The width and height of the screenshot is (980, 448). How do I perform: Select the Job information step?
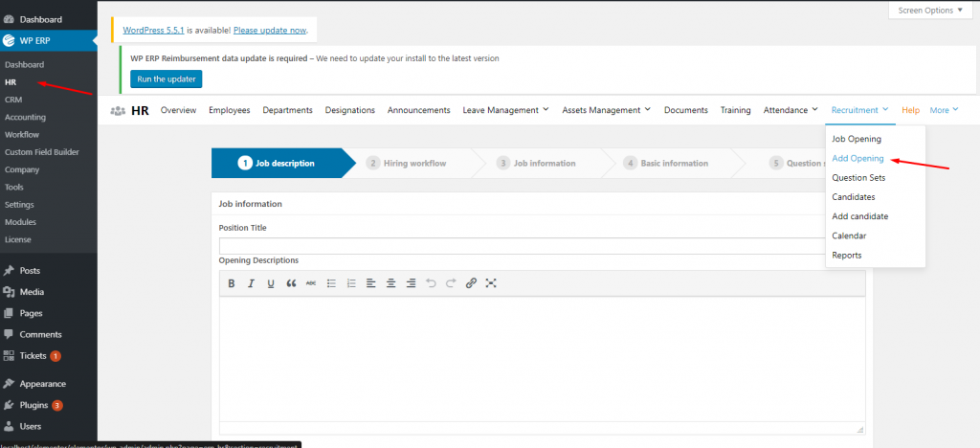[x=536, y=163]
